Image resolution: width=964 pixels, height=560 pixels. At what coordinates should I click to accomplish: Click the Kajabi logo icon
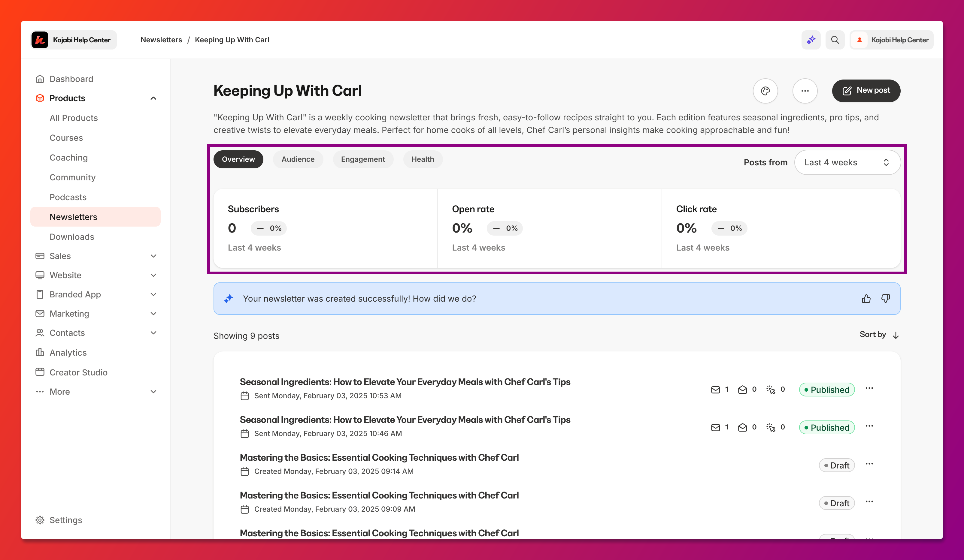40,40
